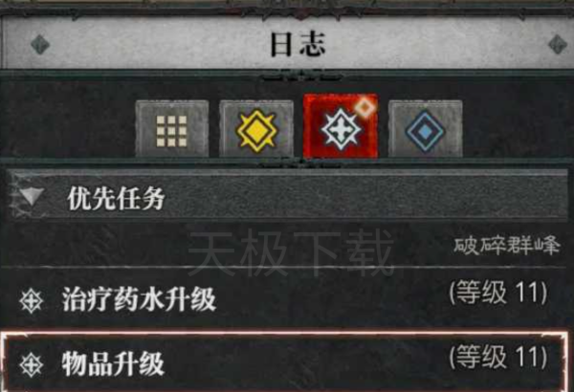Click the small orange notification diamond badge
574x392 pixels.
tap(365, 108)
